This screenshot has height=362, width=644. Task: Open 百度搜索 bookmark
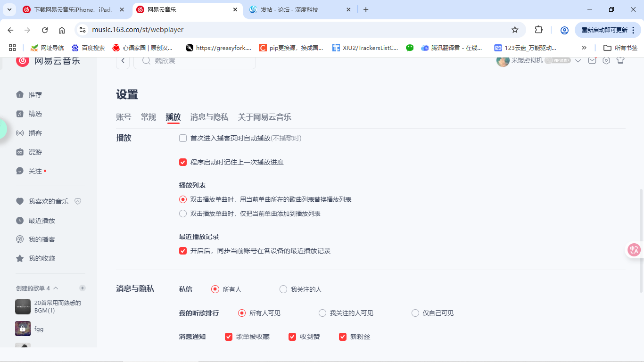tap(88, 48)
